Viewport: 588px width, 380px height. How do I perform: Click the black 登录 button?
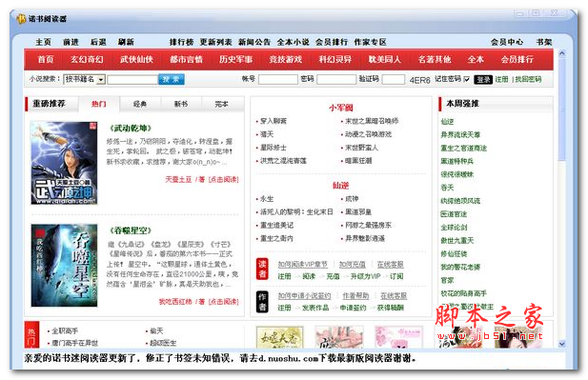click(x=483, y=79)
